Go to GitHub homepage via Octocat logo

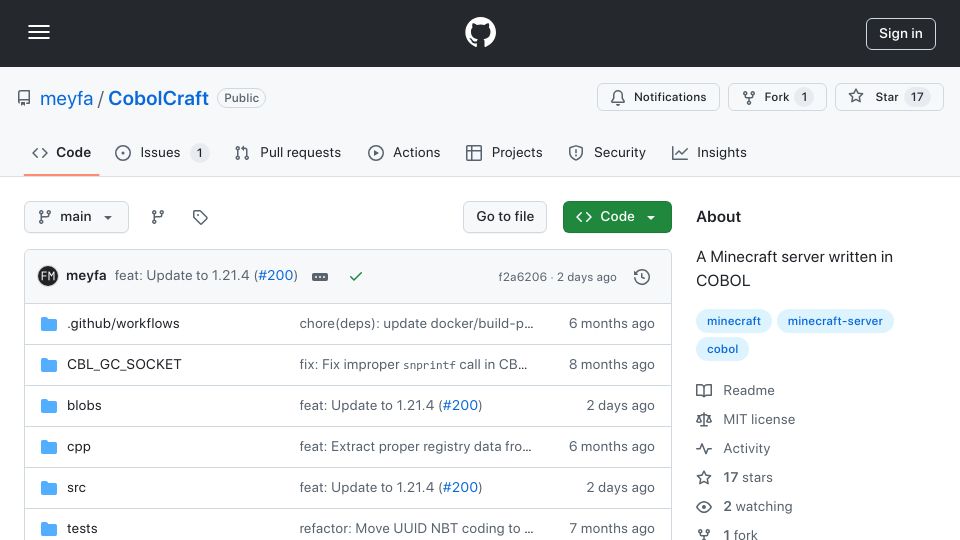click(x=480, y=32)
